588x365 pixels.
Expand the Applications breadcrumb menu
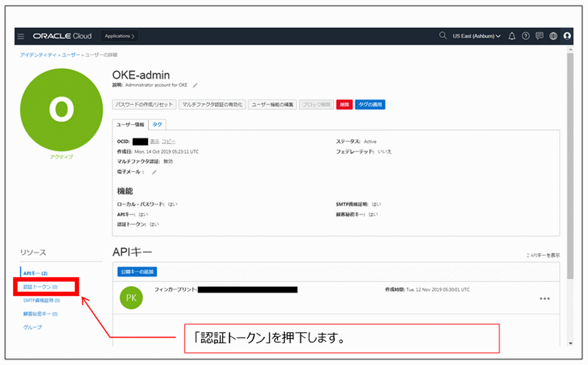coord(118,36)
